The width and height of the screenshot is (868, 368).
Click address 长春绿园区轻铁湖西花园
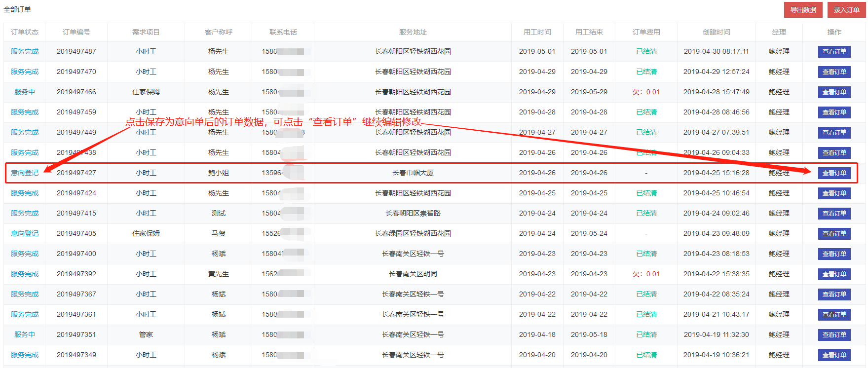coord(413,233)
